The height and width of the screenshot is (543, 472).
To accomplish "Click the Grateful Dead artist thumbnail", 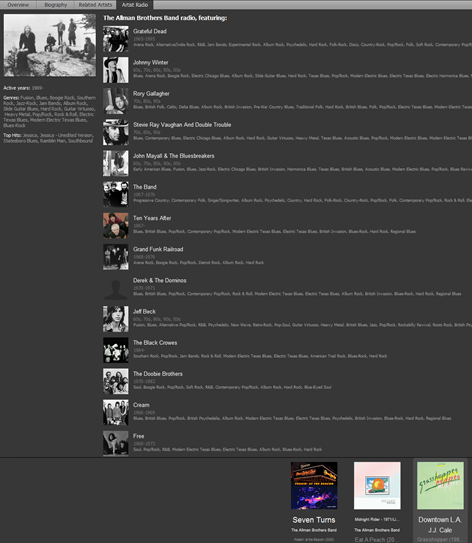I will 116,39.
